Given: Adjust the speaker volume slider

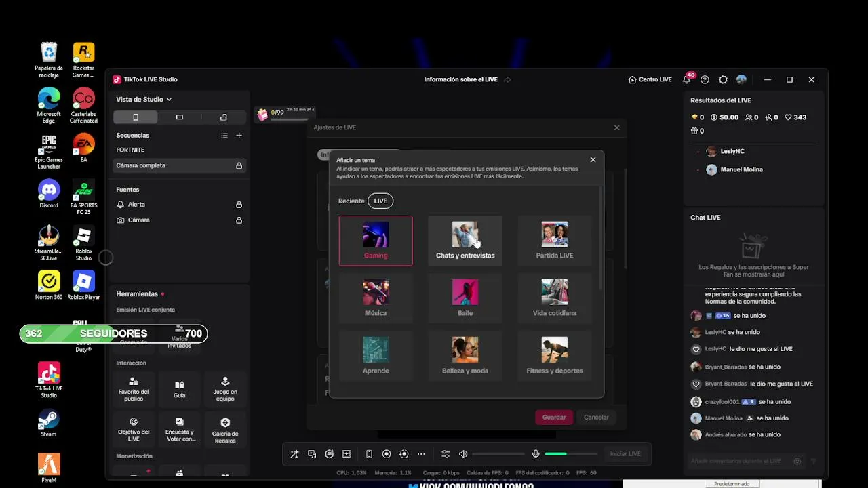Looking at the screenshot, I should tap(498, 454).
